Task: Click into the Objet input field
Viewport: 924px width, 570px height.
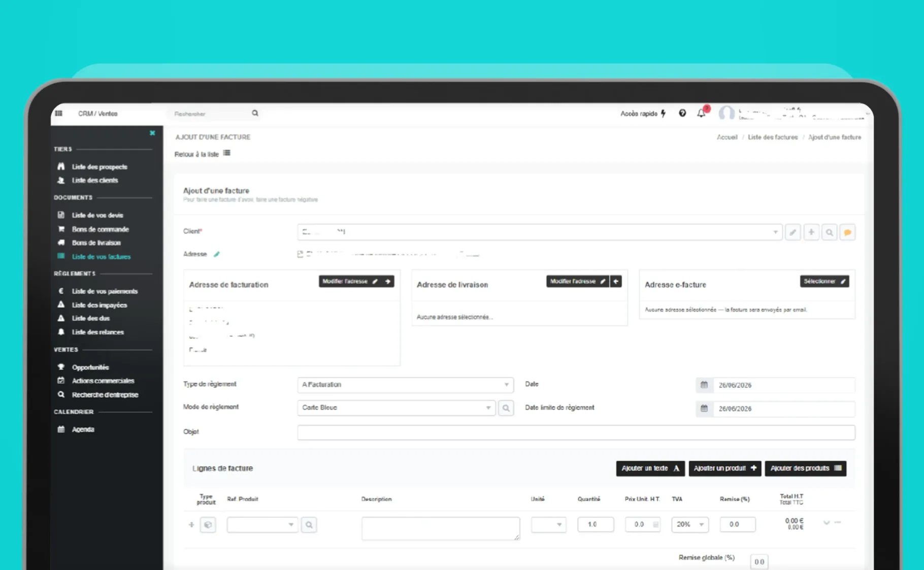Action: 576,432
